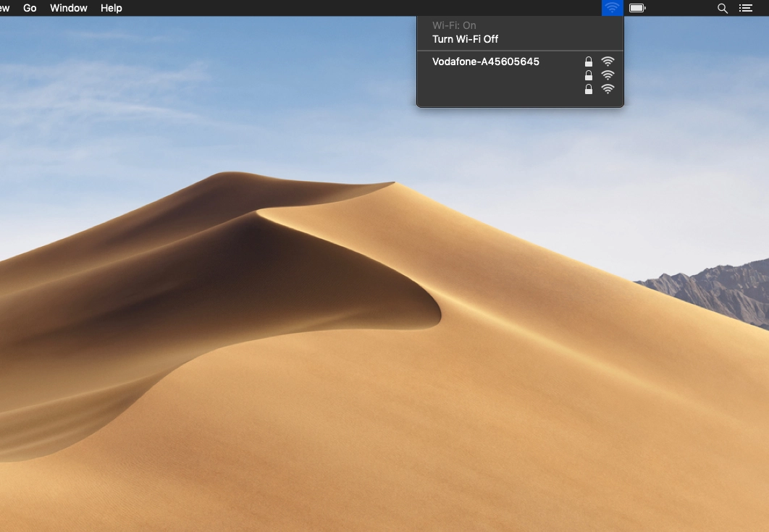Join the Vodafone-A45605645 network
Image resolution: width=769 pixels, height=532 pixels.
click(485, 62)
